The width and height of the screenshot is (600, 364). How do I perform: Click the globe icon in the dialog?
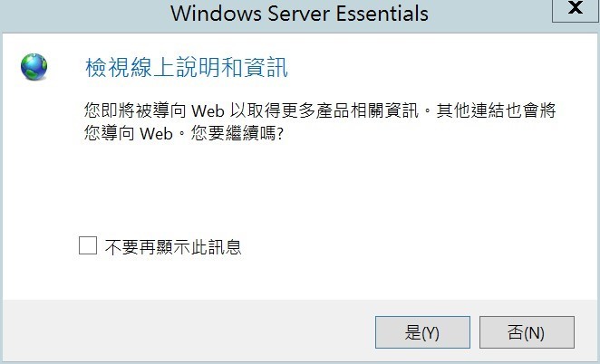point(36,66)
